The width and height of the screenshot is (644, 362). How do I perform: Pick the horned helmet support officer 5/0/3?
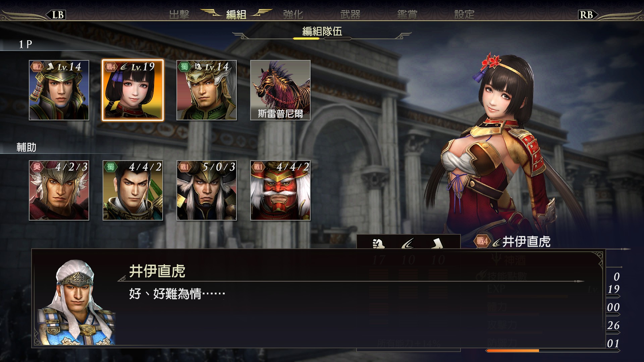pyautogui.click(x=207, y=190)
